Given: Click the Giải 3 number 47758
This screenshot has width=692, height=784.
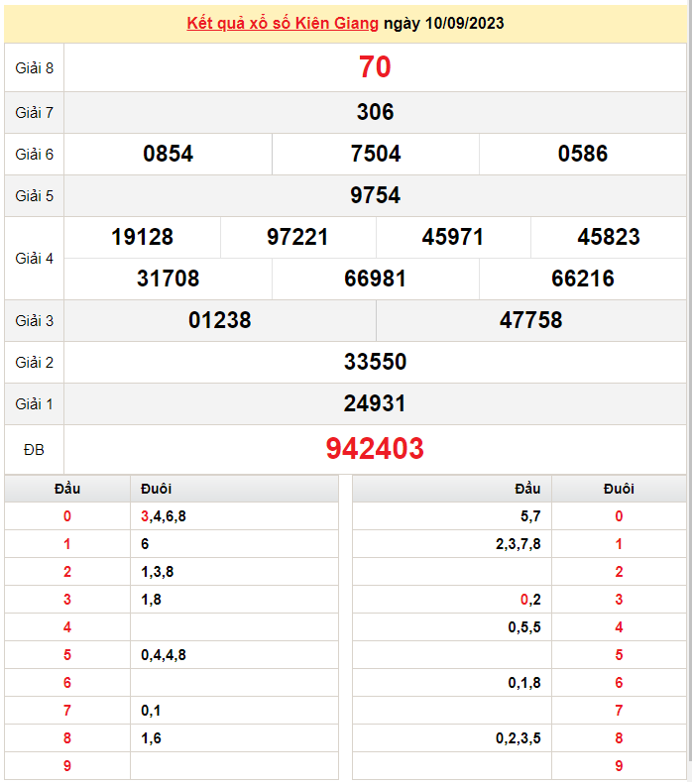Looking at the screenshot, I should pos(531,320).
